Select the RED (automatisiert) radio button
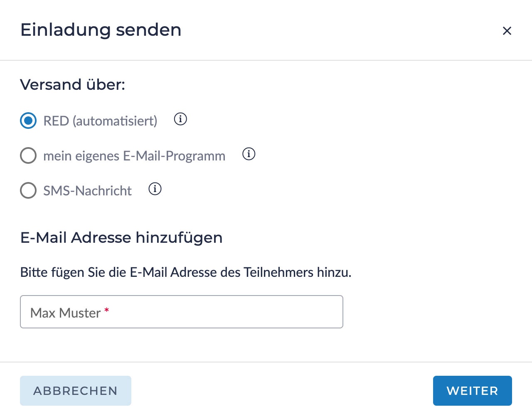532x419 pixels. pos(28,121)
